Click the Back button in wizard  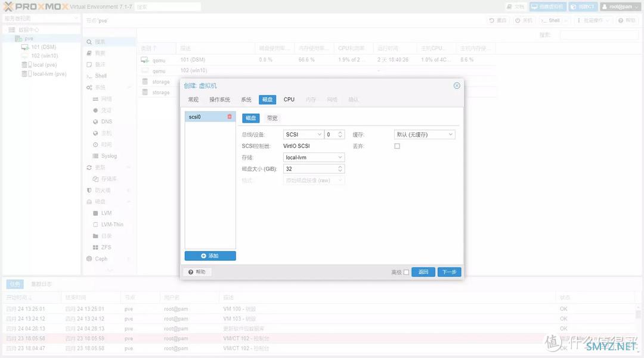point(423,272)
